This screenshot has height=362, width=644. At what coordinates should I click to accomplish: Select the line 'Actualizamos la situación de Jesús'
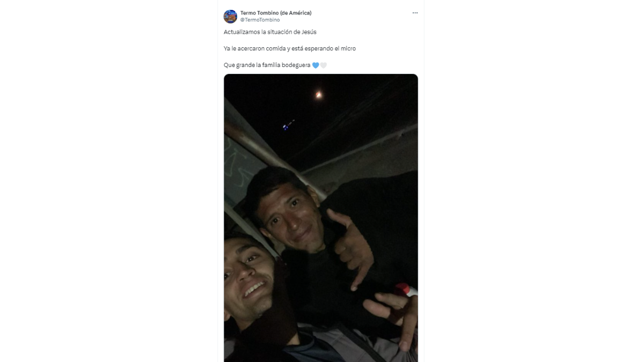[270, 32]
